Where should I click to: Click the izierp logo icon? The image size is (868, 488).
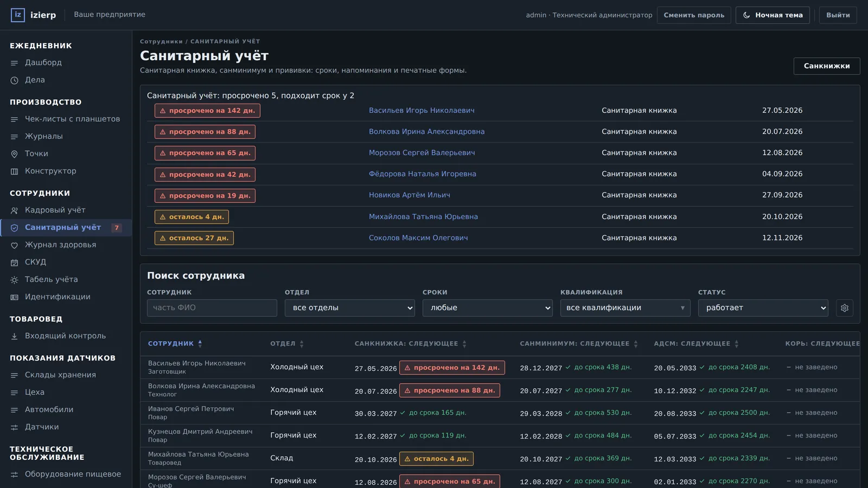tap(18, 15)
